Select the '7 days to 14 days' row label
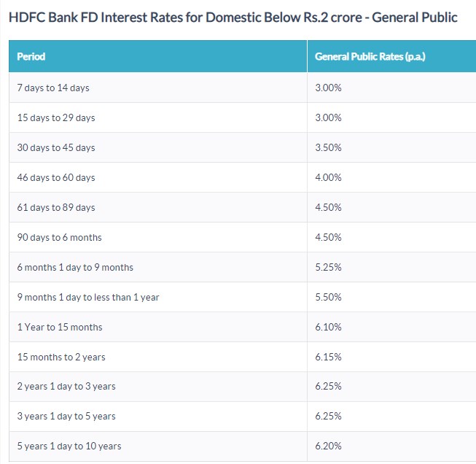The image size is (476, 464). [x=53, y=88]
